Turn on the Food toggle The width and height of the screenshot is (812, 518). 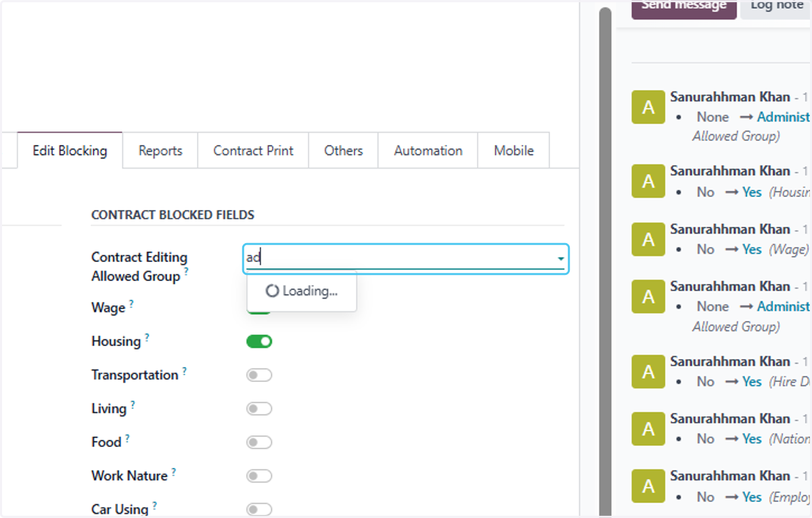tap(259, 442)
